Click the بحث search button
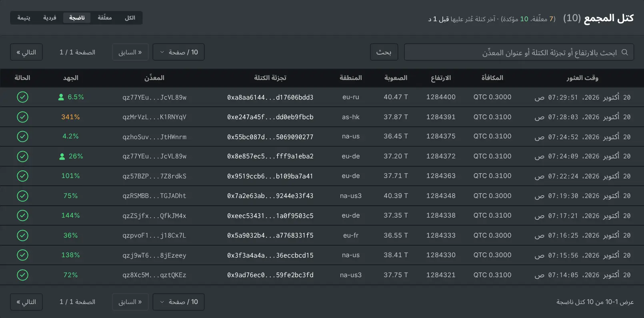 (384, 52)
